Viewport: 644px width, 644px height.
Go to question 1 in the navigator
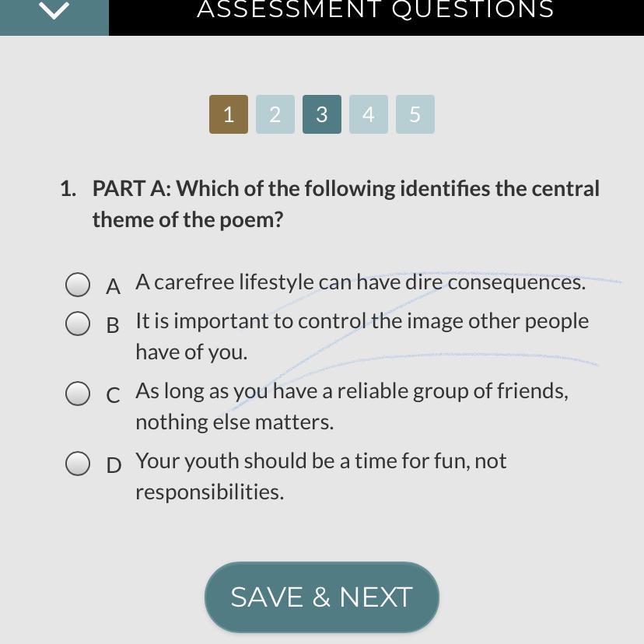pyautogui.click(x=229, y=114)
